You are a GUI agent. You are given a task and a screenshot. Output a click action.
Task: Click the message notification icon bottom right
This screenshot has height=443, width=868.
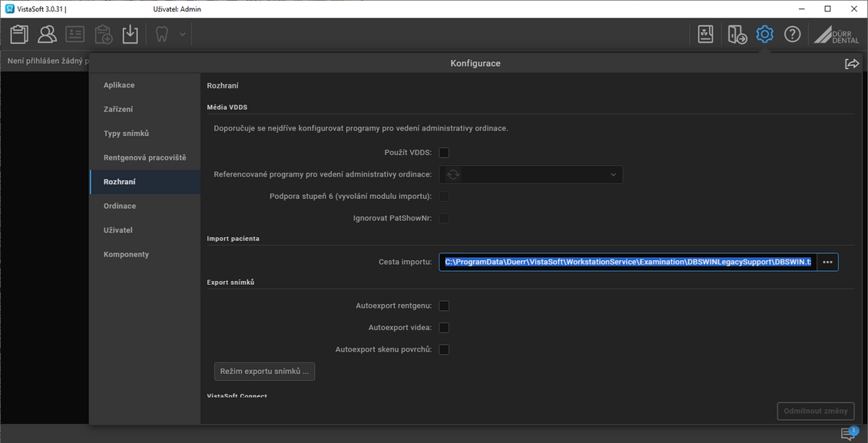[849, 433]
